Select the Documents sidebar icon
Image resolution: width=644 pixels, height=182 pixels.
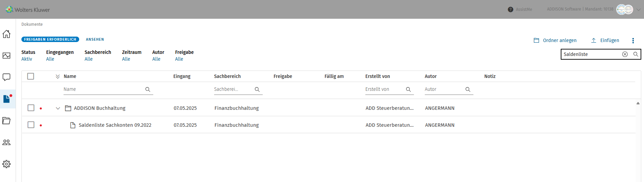(6, 99)
